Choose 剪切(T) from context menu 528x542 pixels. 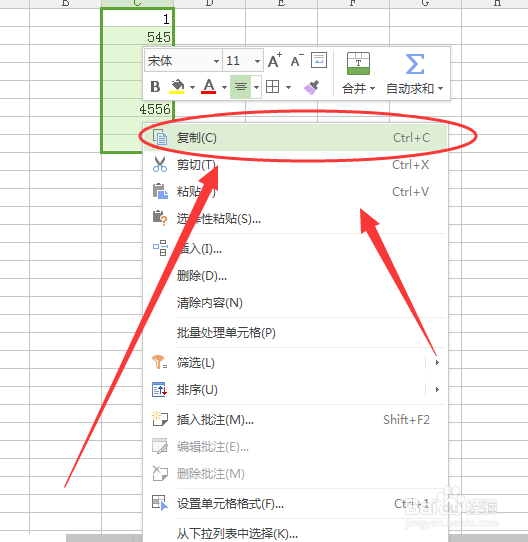tap(295, 165)
